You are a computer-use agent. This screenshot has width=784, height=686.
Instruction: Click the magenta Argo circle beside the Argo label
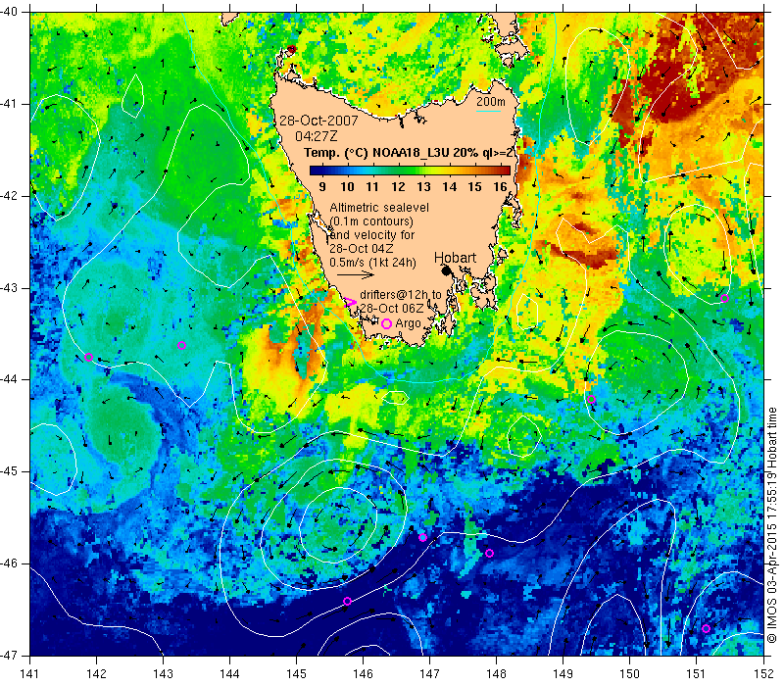click(386, 323)
